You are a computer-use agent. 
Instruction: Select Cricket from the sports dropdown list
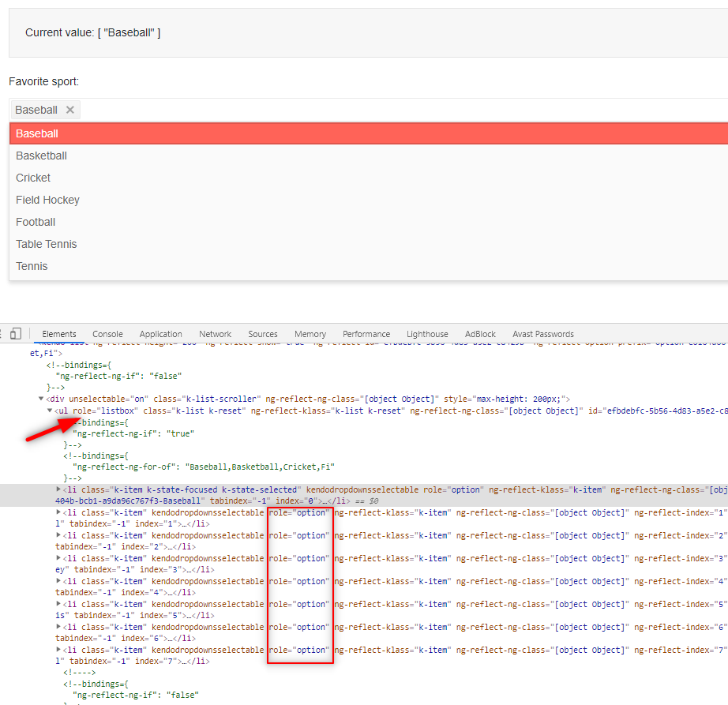point(32,178)
